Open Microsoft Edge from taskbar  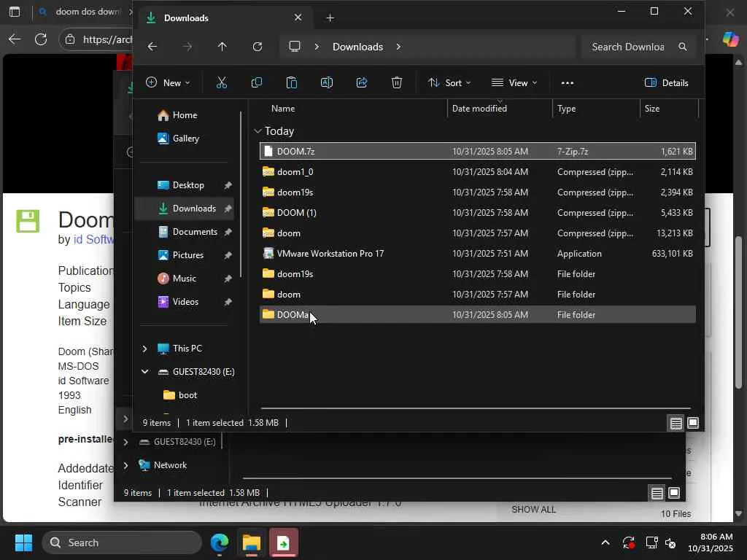[x=220, y=542]
